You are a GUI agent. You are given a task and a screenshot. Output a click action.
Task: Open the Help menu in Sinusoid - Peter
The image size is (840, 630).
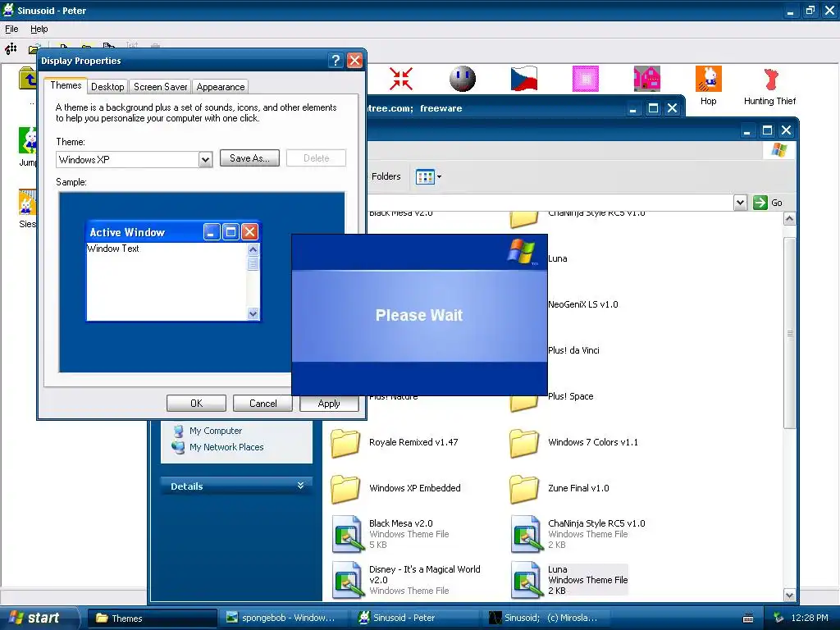pos(39,29)
